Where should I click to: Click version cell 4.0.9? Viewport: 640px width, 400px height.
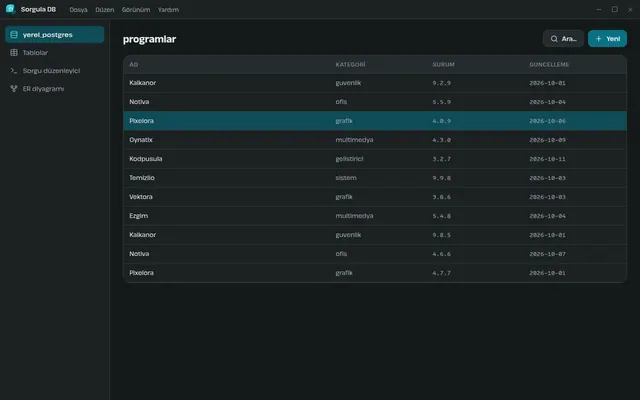pyautogui.click(x=442, y=121)
